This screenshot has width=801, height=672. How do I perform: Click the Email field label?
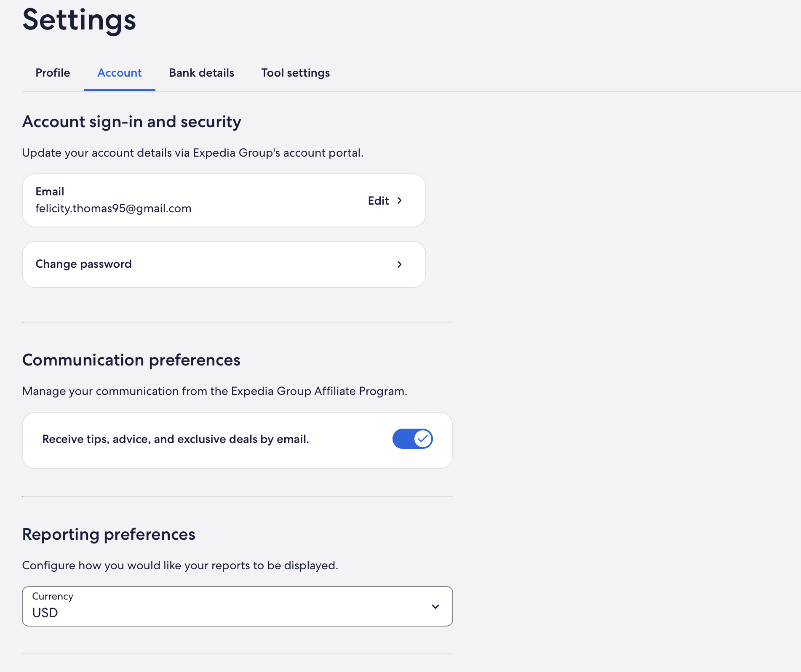pos(50,192)
